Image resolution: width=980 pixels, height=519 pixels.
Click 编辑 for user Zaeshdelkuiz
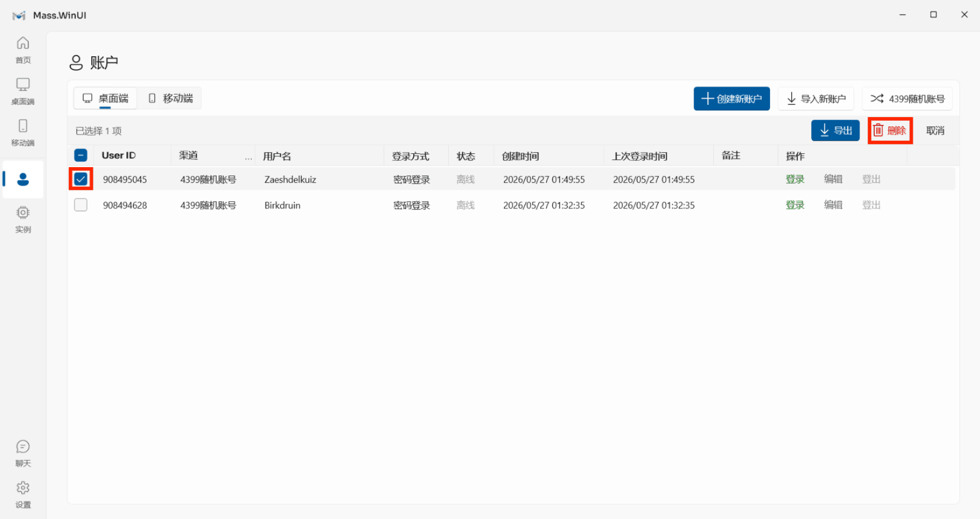coord(833,179)
